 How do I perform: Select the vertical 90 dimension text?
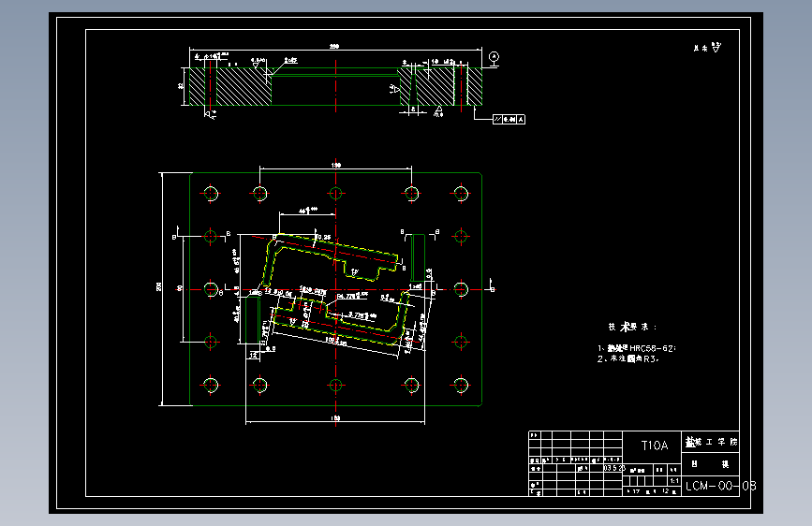pyautogui.click(x=179, y=288)
